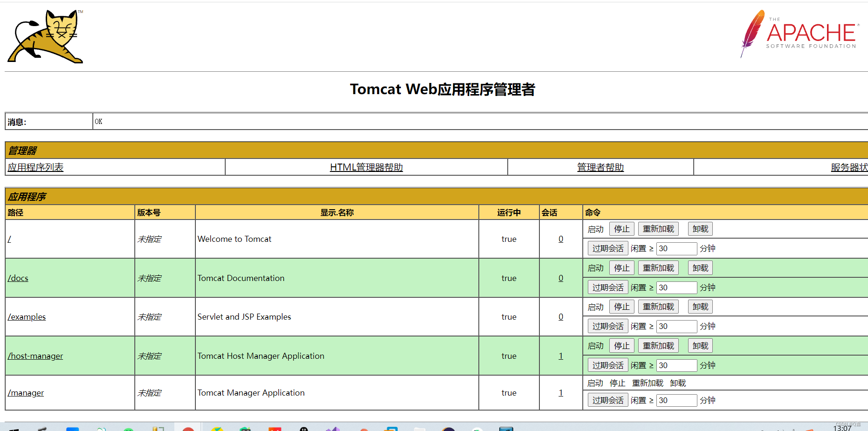View sessions of Tomcat Manager Application
The image size is (868, 431).
tap(561, 393)
